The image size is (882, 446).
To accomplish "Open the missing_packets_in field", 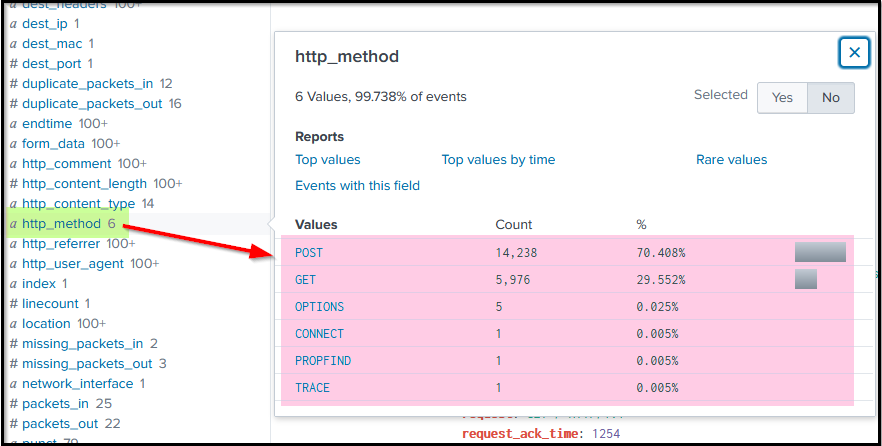I will pos(84,344).
